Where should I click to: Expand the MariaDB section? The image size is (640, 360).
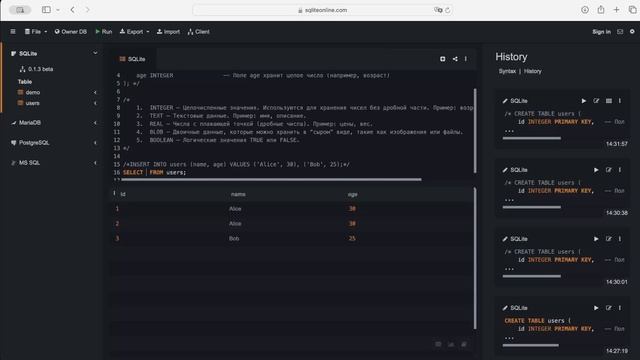pyautogui.click(x=95, y=122)
